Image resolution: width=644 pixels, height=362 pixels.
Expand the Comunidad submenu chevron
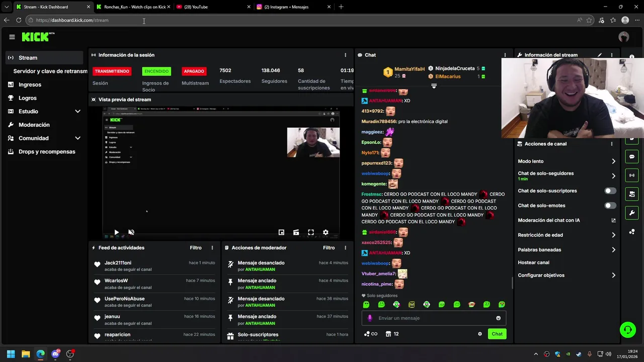[77, 138]
